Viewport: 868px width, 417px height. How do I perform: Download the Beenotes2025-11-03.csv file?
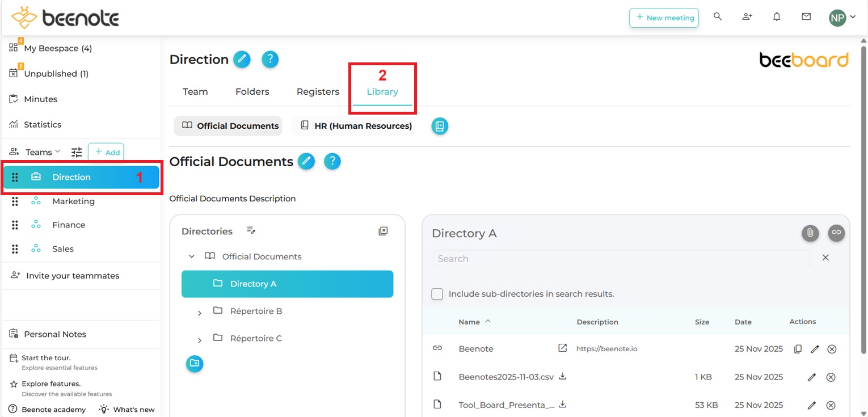click(x=563, y=376)
